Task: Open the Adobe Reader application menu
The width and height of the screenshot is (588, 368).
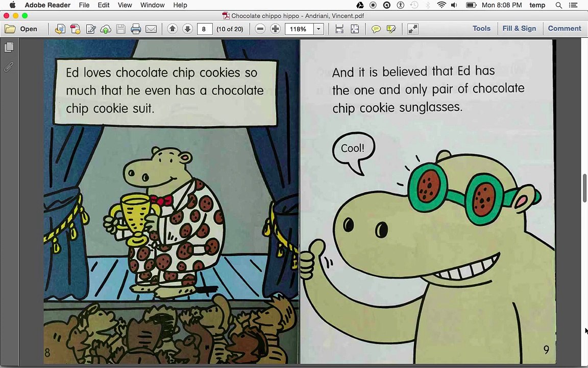Action: point(47,5)
